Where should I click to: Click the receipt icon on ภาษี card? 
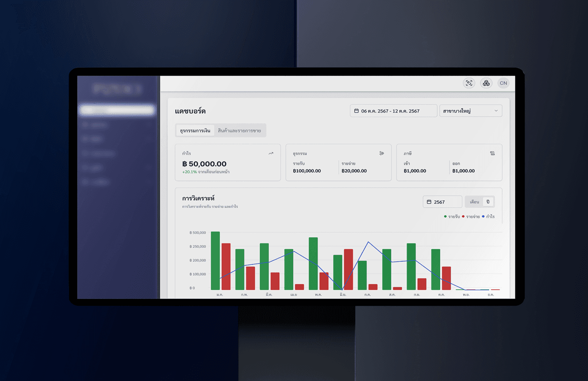coord(492,154)
